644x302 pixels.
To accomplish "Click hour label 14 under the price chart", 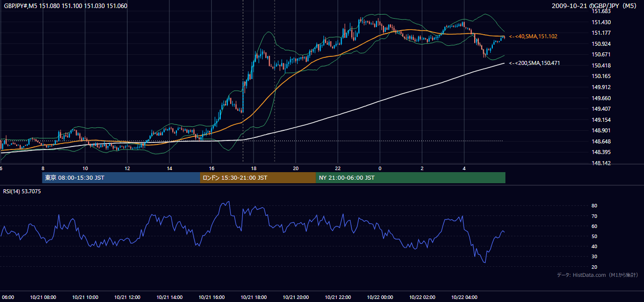I will click(169, 169).
